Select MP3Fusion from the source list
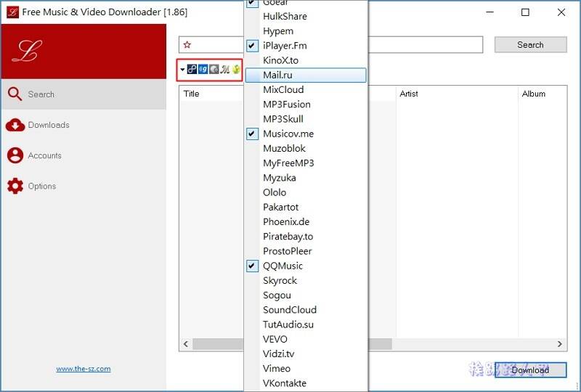This screenshot has width=581, height=392. pyautogui.click(x=306, y=105)
